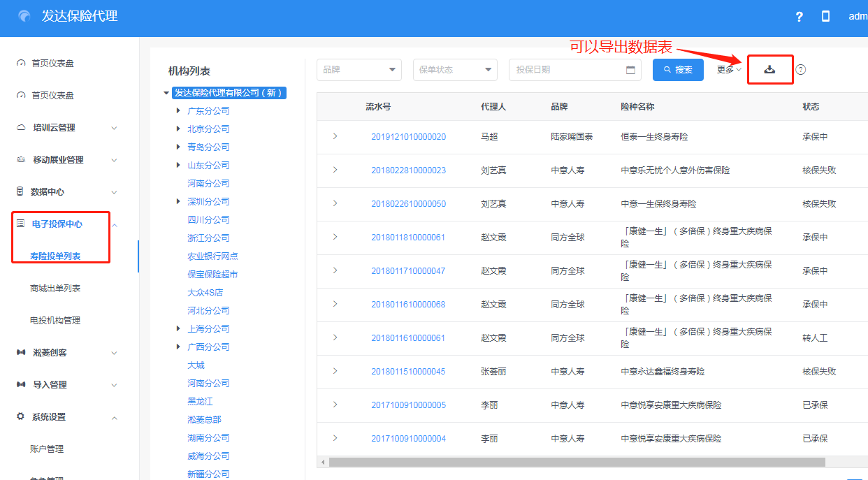Screen dimensions: 868x480
Task: Open 商城出单列表 menu item
Action: pyautogui.click(x=55, y=288)
